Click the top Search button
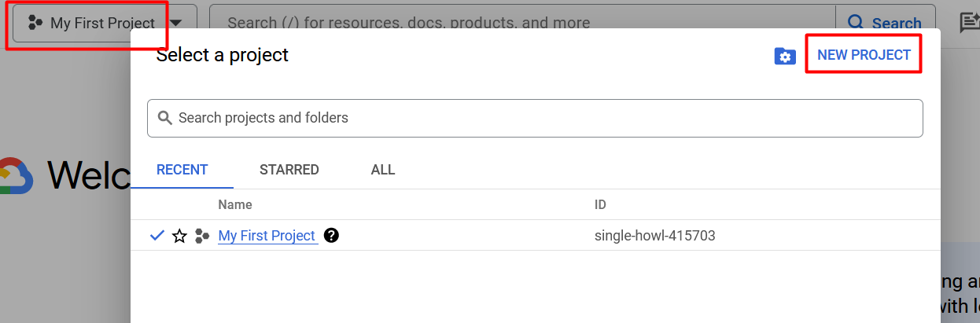980x323 pixels. (885, 23)
